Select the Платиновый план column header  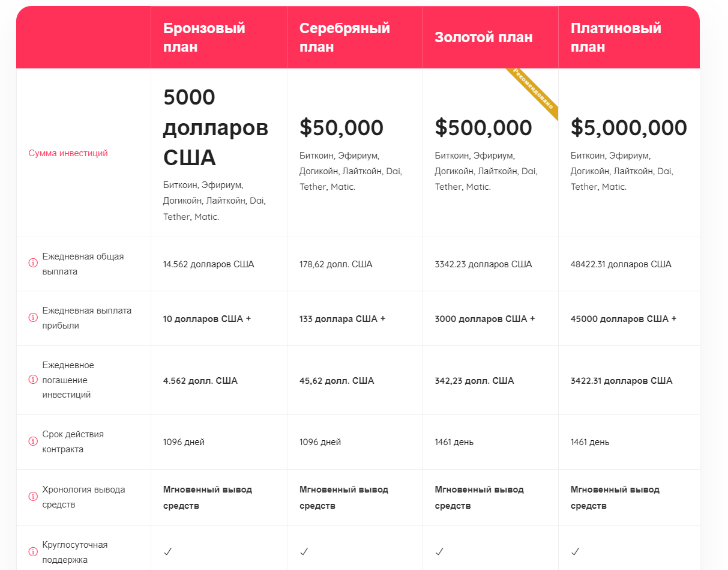pos(616,37)
